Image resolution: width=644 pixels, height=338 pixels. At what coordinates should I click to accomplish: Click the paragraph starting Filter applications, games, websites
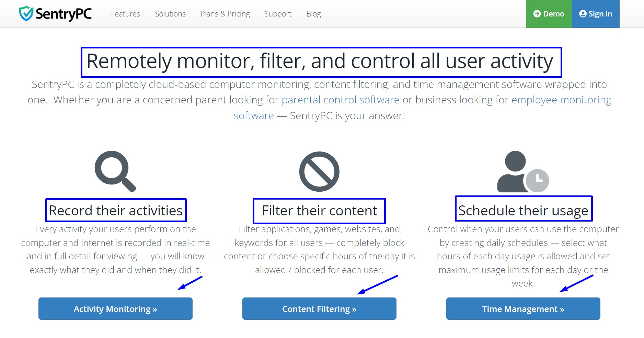click(319, 249)
